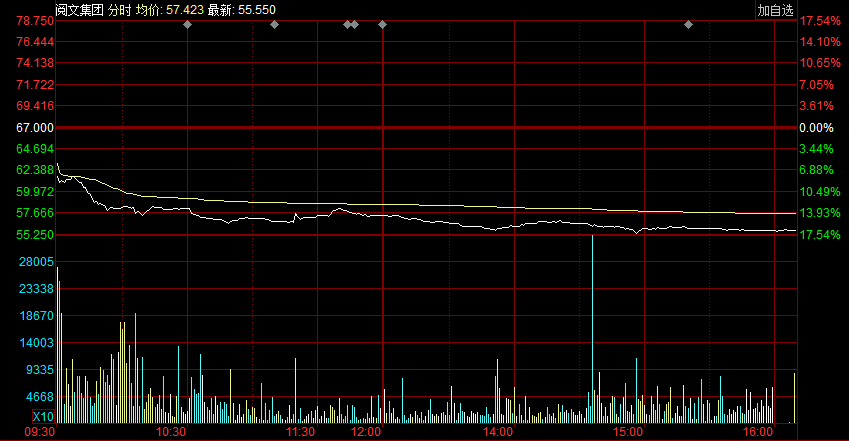Click the 16:00 time axis label
Image resolution: width=849 pixels, height=441 pixels.
(x=757, y=432)
